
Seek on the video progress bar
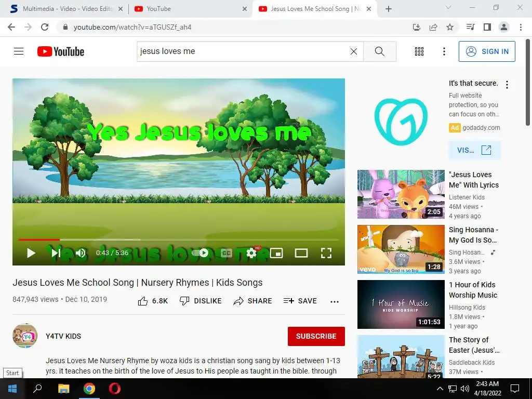point(179,240)
